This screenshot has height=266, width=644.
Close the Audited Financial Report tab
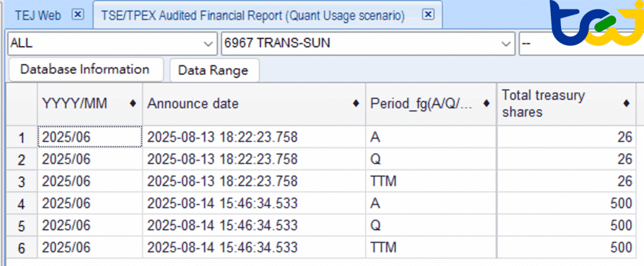click(x=428, y=14)
